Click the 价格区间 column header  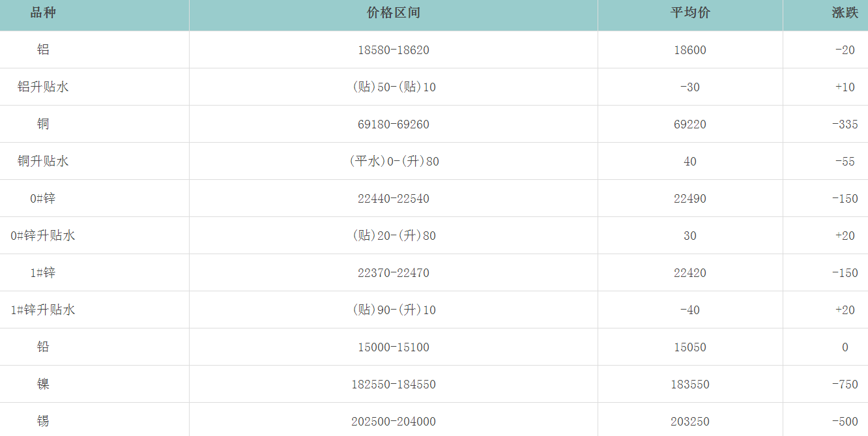[x=394, y=13]
